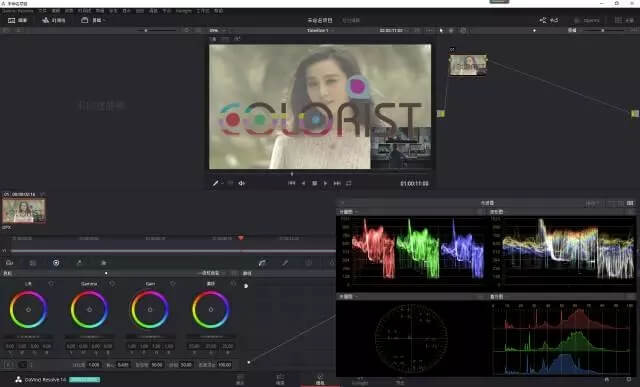Edit the contrast value field 1.000
640x387 pixels.
coord(93,365)
